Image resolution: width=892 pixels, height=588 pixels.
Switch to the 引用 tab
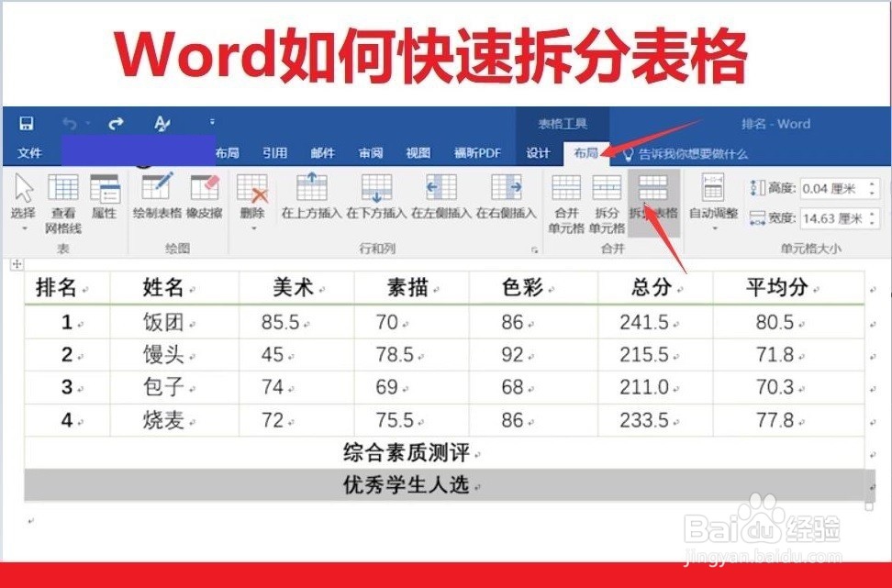(274, 153)
